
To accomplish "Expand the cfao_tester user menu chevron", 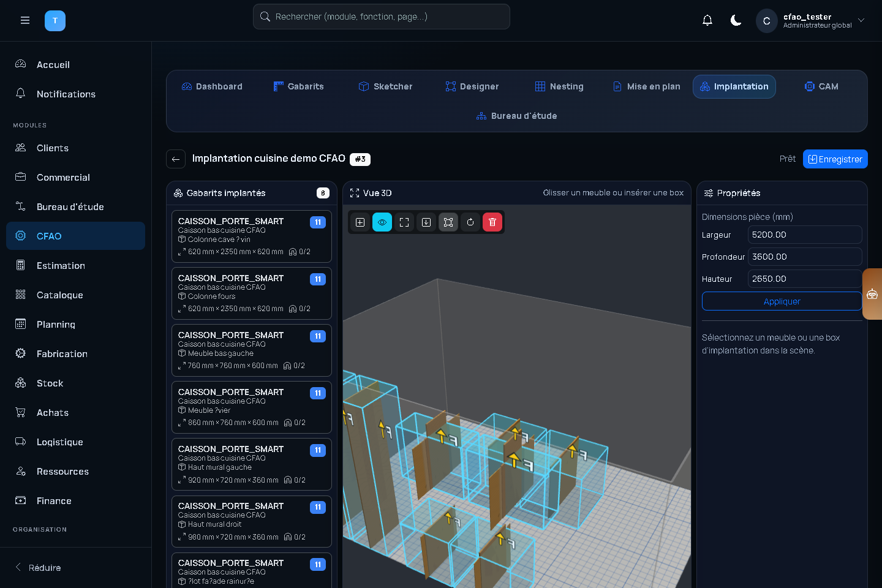I will (861, 20).
